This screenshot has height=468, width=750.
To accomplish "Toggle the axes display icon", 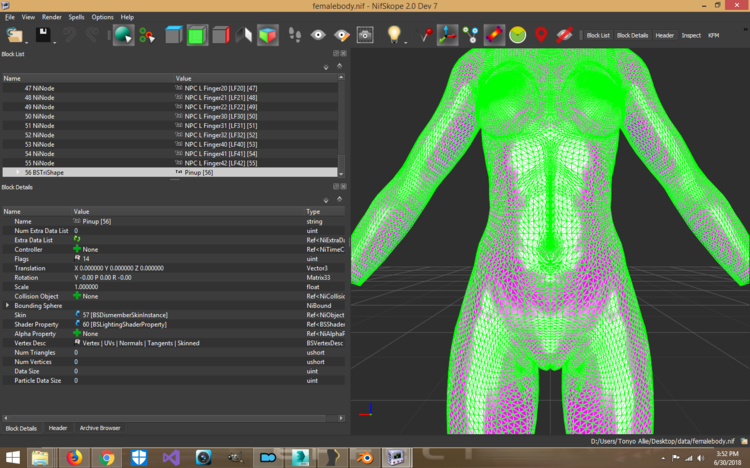I will coord(447,35).
